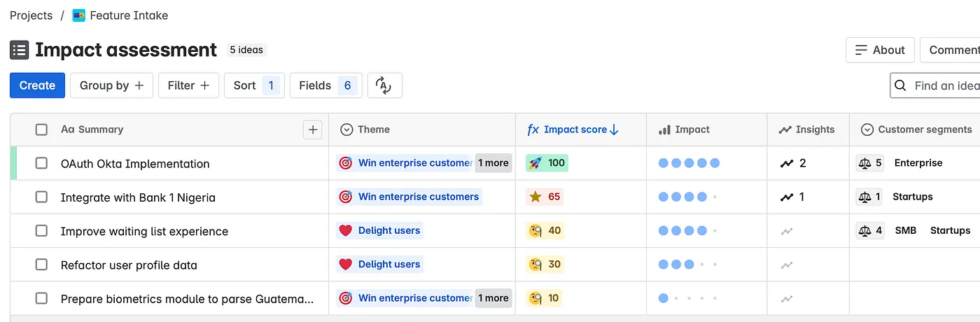Open the Group by dropdown
The height and width of the screenshot is (322, 980).
tap(111, 85)
